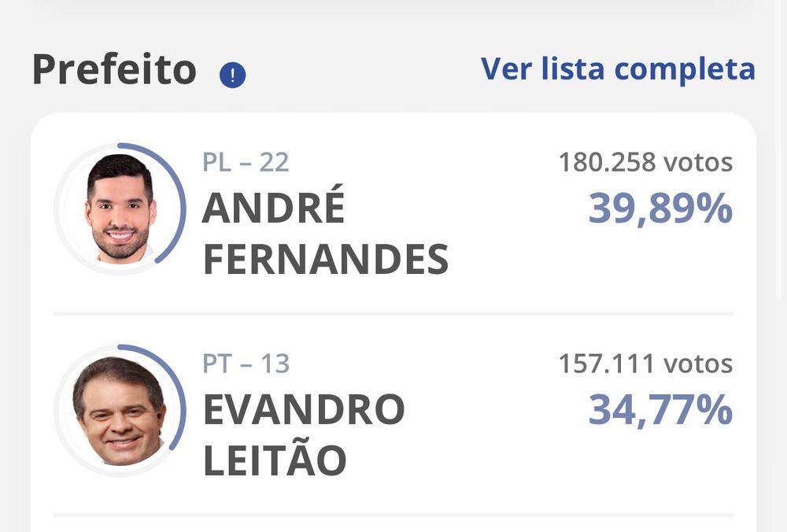Click the word votos after 180.258
Image resolution: width=787 pixels, height=532 pixels.
[698, 163]
